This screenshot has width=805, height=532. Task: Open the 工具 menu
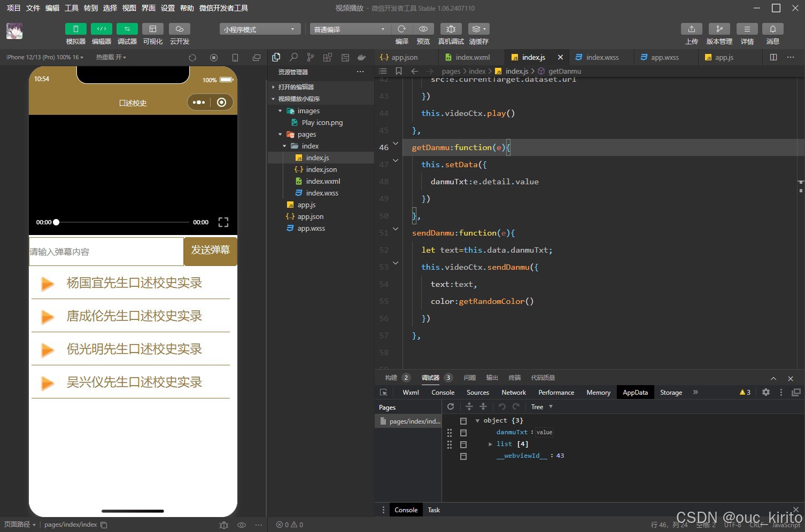click(72, 8)
